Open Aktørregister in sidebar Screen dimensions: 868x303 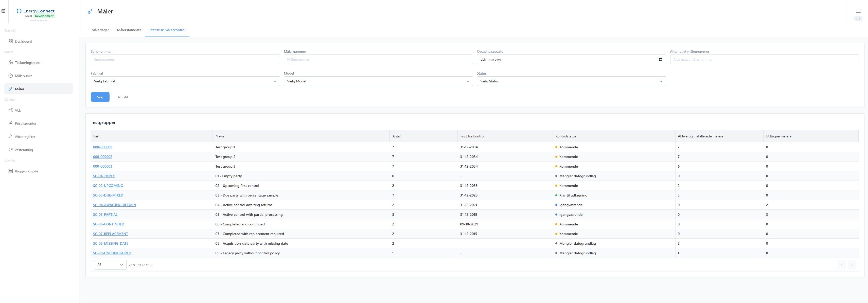pos(38,136)
